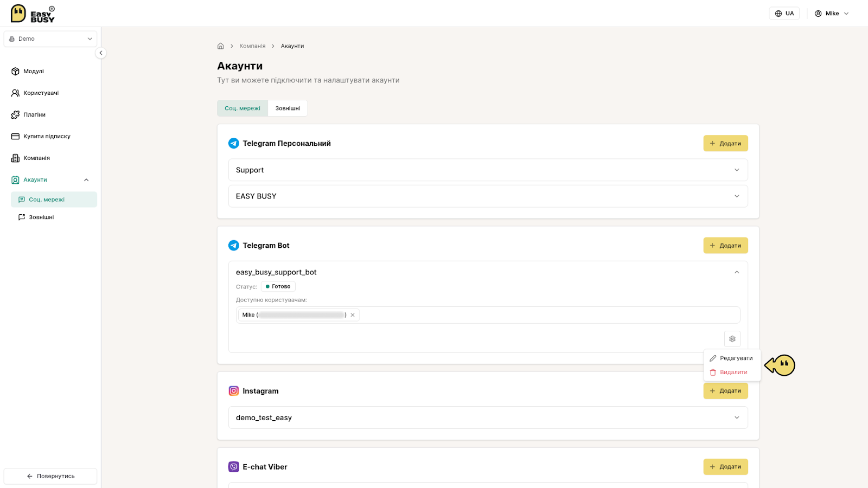The width and height of the screenshot is (868, 488).
Task: Click the globe icon in the header
Action: pyautogui.click(x=778, y=14)
